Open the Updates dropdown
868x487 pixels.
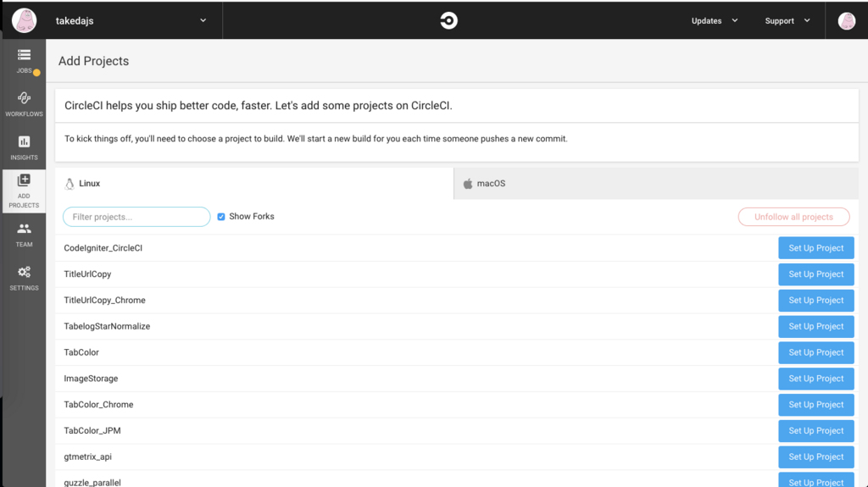714,20
